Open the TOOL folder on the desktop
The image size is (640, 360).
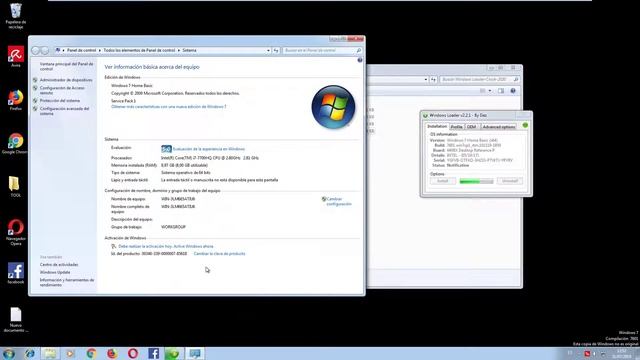[16, 187]
